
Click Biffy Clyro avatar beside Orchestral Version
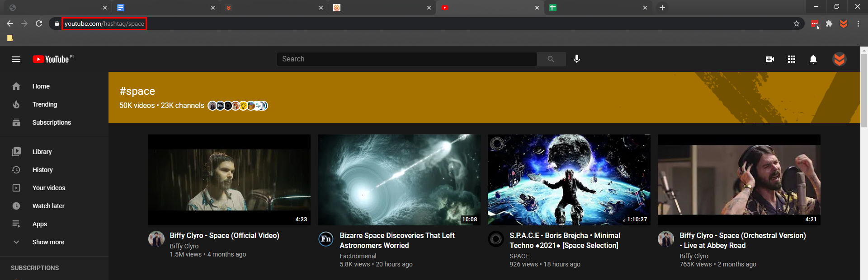pos(666,239)
